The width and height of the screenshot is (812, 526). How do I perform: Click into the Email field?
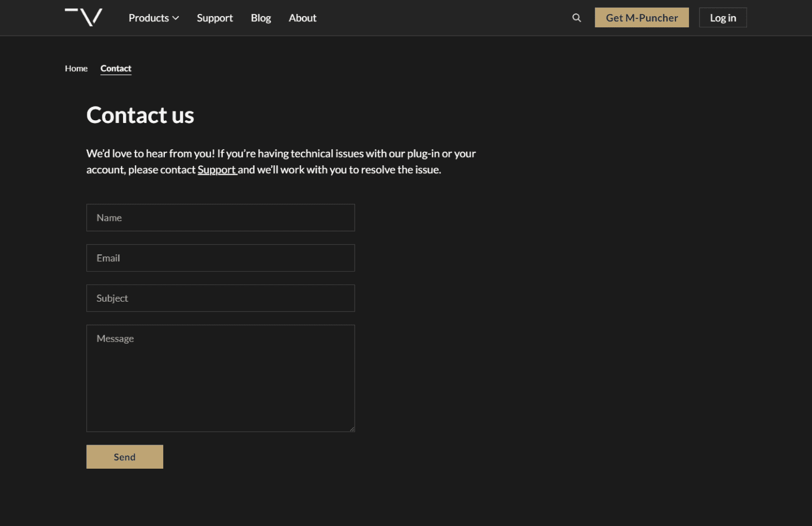[221, 258]
